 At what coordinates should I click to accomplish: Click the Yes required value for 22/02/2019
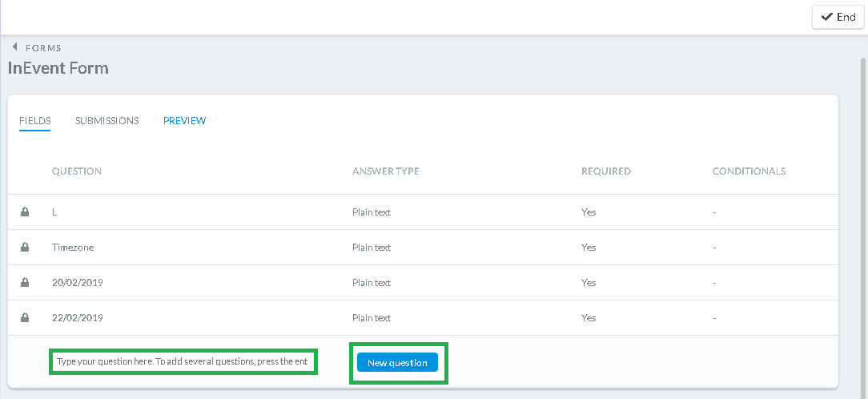589,317
